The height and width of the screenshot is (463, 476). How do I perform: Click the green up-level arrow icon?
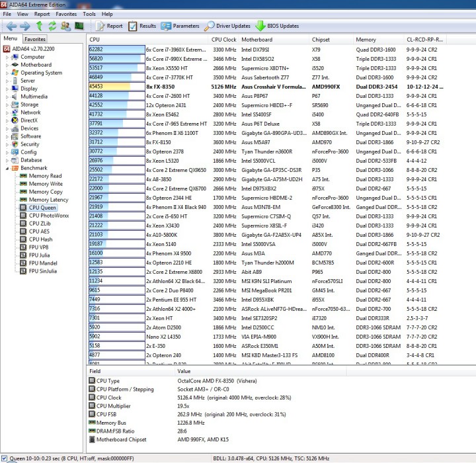pyautogui.click(x=39, y=26)
